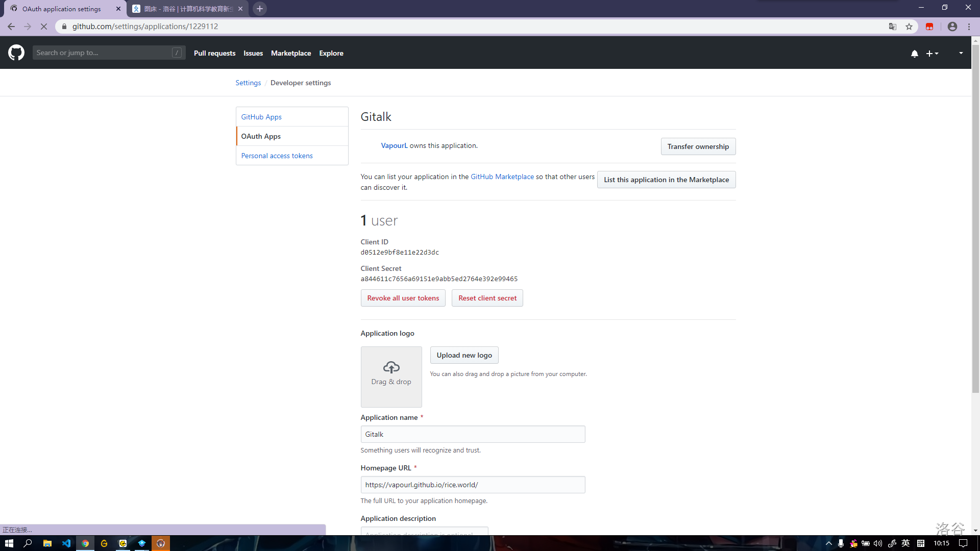Image resolution: width=980 pixels, height=551 pixels.
Task: Click the Settings breadcrumb link
Action: coord(248,83)
